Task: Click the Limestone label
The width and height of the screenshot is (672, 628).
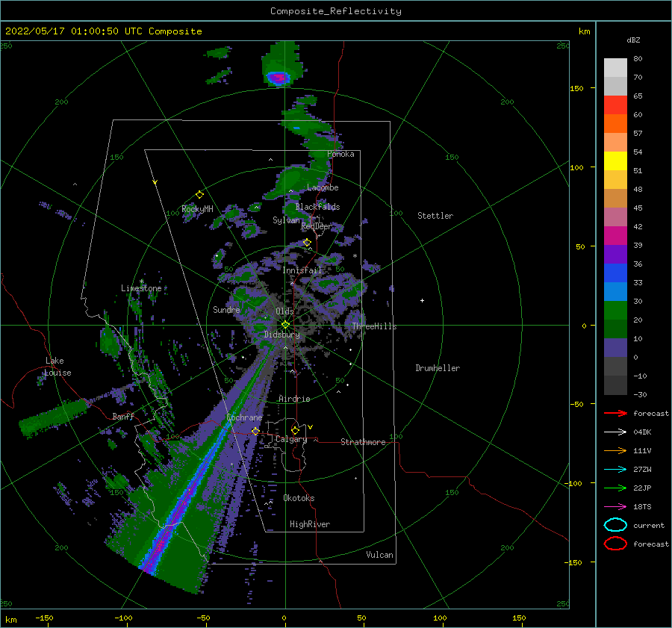Action: 141,288
